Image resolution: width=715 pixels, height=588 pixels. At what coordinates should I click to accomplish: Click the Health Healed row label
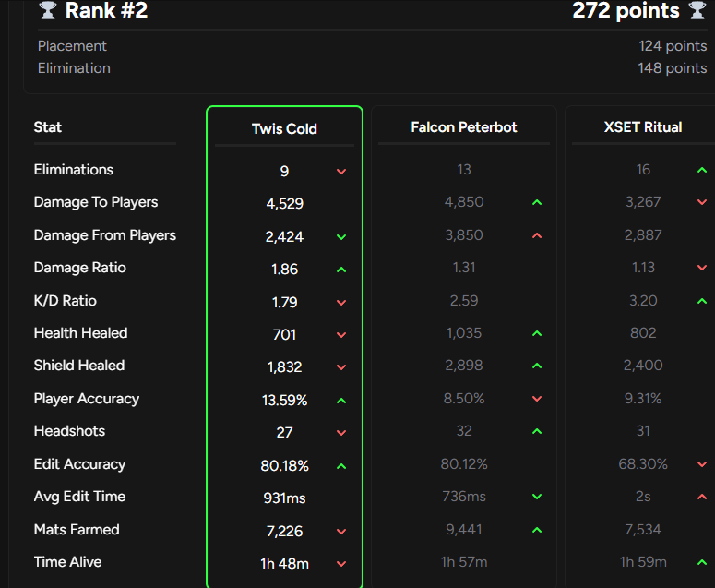(x=80, y=333)
